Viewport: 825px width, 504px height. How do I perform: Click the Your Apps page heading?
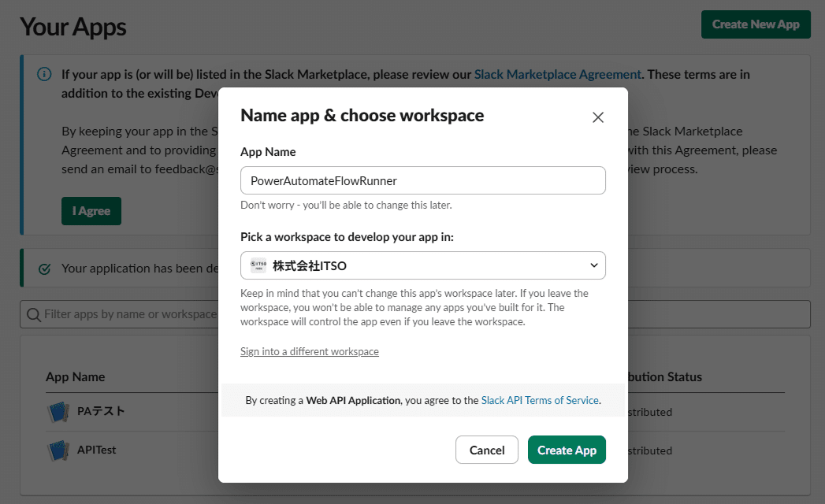[73, 27]
